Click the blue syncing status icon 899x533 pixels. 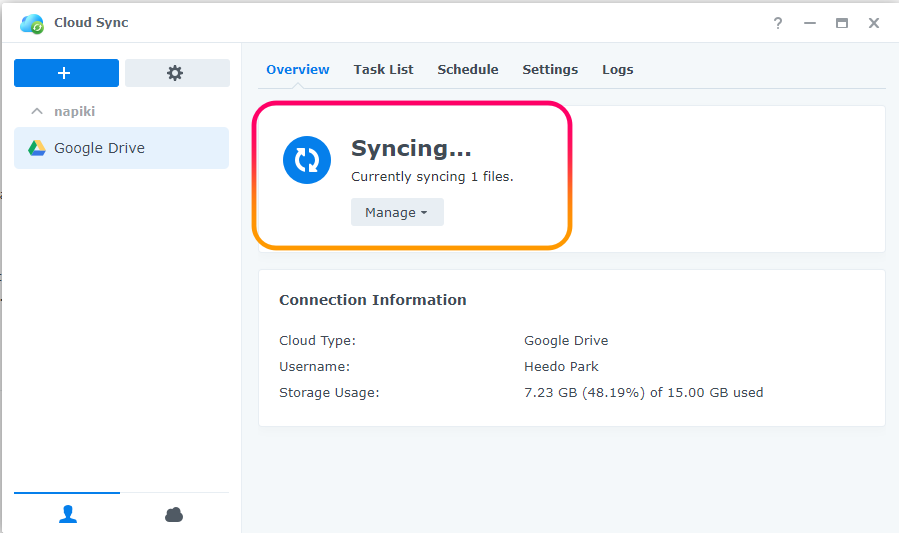(x=307, y=160)
